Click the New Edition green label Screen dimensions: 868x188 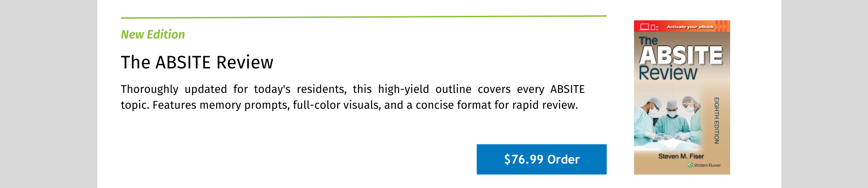[153, 34]
